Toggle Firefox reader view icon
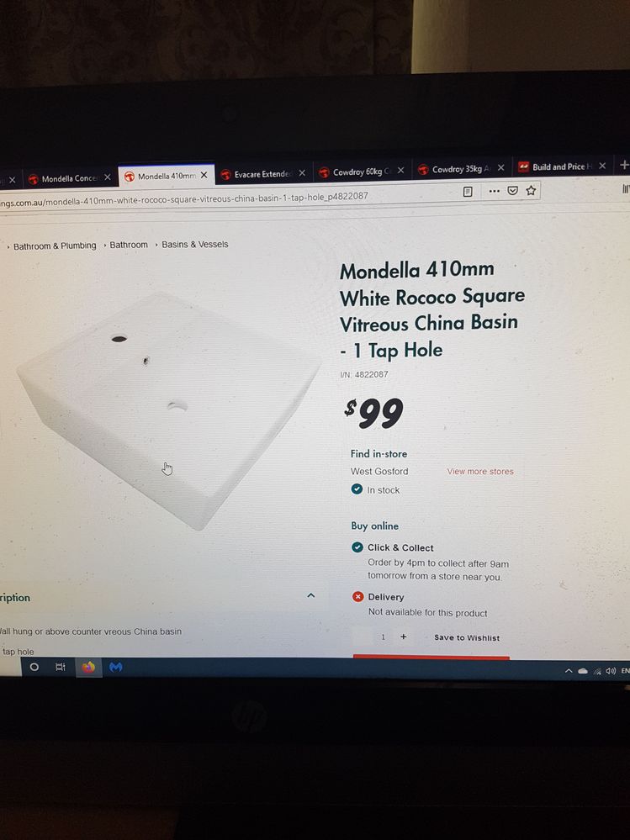Viewport: 630px width, 840px height. [468, 191]
